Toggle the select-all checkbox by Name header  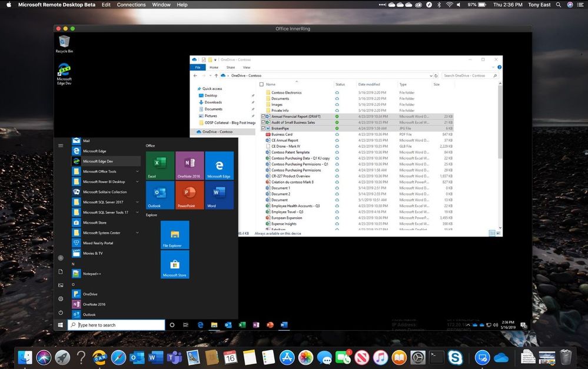(x=262, y=84)
